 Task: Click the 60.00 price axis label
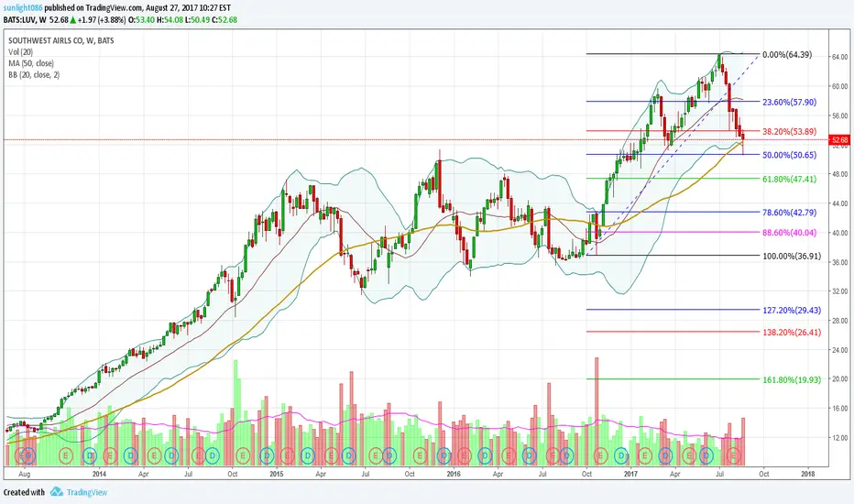click(x=839, y=87)
